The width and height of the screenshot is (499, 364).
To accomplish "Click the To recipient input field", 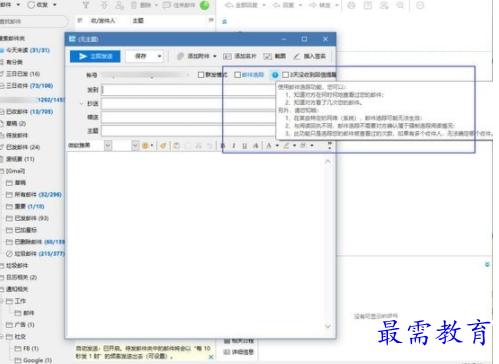I will (x=189, y=90).
